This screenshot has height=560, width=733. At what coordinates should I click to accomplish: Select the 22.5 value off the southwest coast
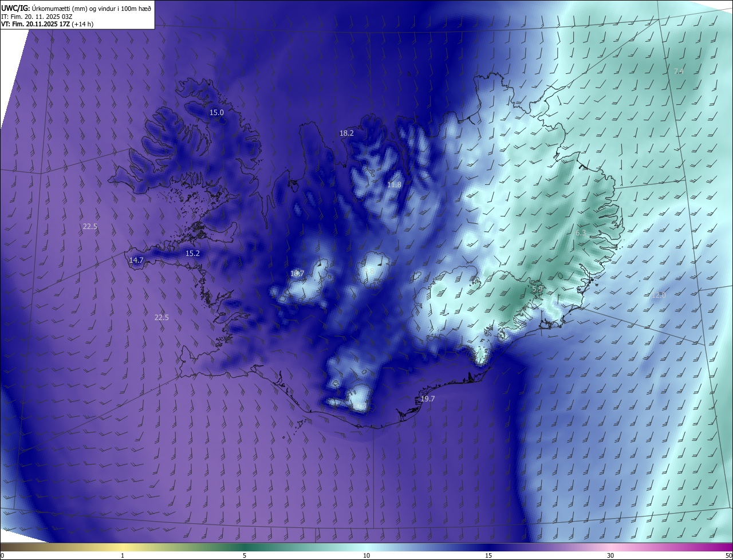tap(161, 317)
